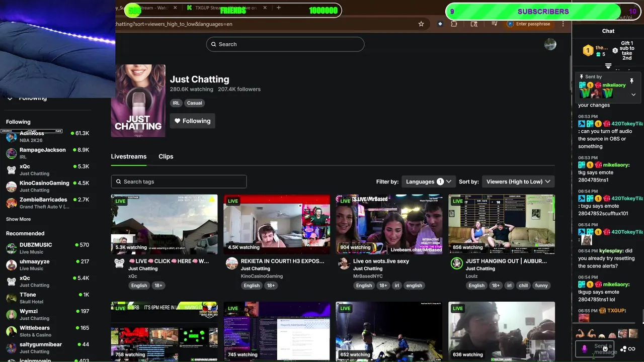Click the magnifier in the Search bar

(214, 44)
